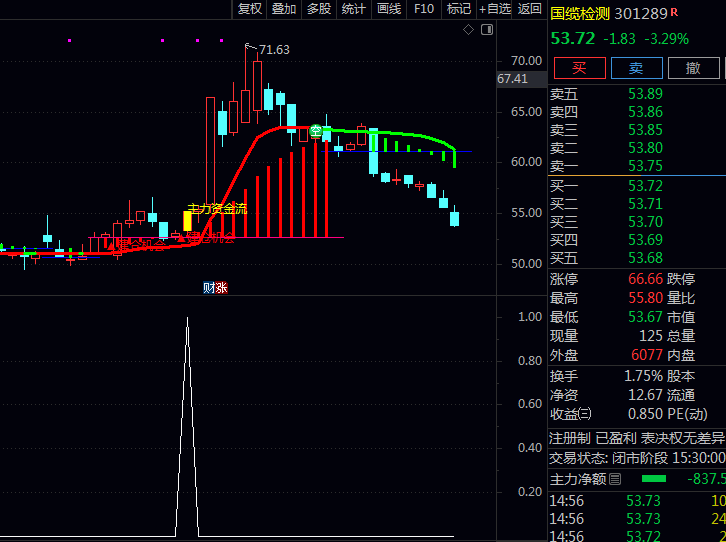
Task: Click the current price 53.72 header value
Action: pyautogui.click(x=573, y=38)
